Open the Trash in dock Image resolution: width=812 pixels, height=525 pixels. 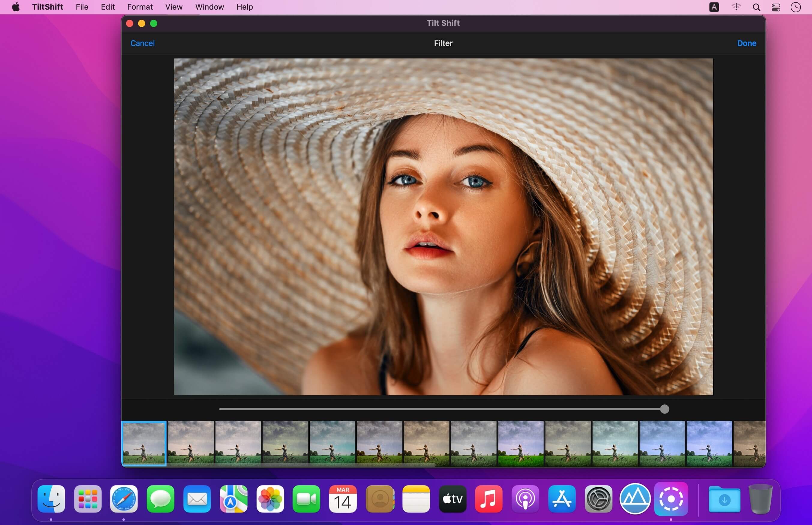tap(760, 499)
